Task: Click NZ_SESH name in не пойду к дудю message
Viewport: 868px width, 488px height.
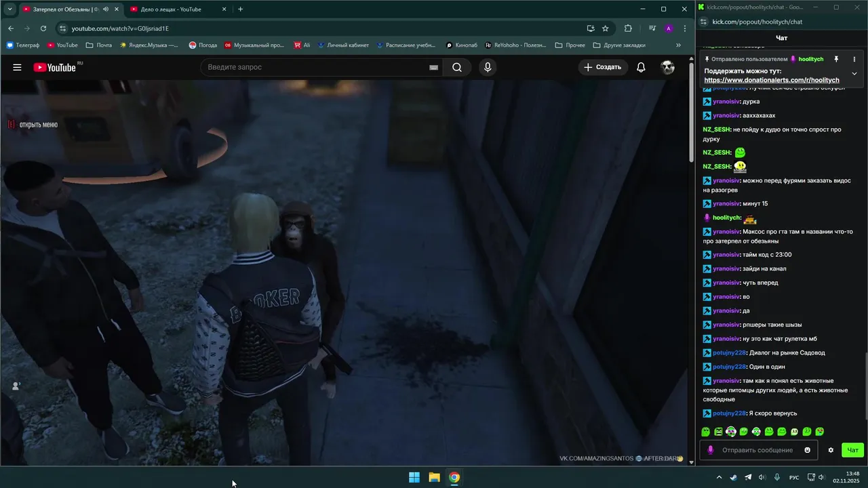Action: [x=717, y=129]
